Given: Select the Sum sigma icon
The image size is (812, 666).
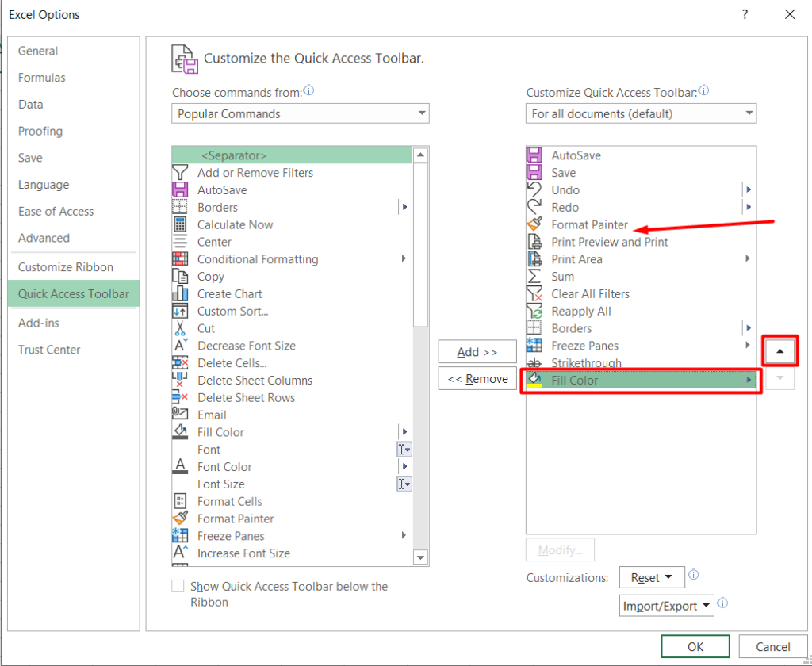Looking at the screenshot, I should (534, 277).
